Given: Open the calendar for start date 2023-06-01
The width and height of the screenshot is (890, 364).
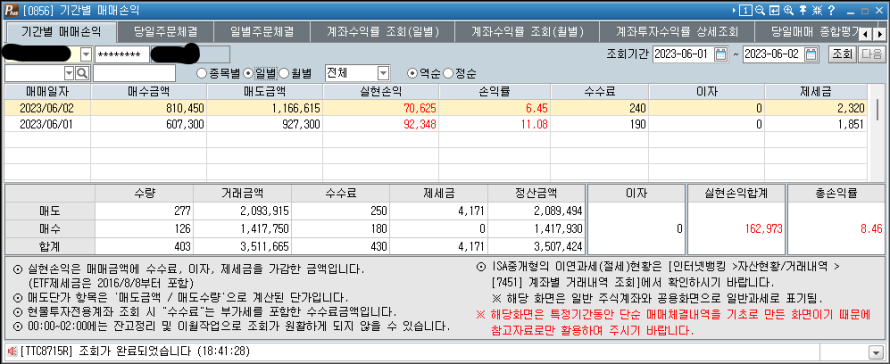Looking at the screenshot, I should (720, 55).
